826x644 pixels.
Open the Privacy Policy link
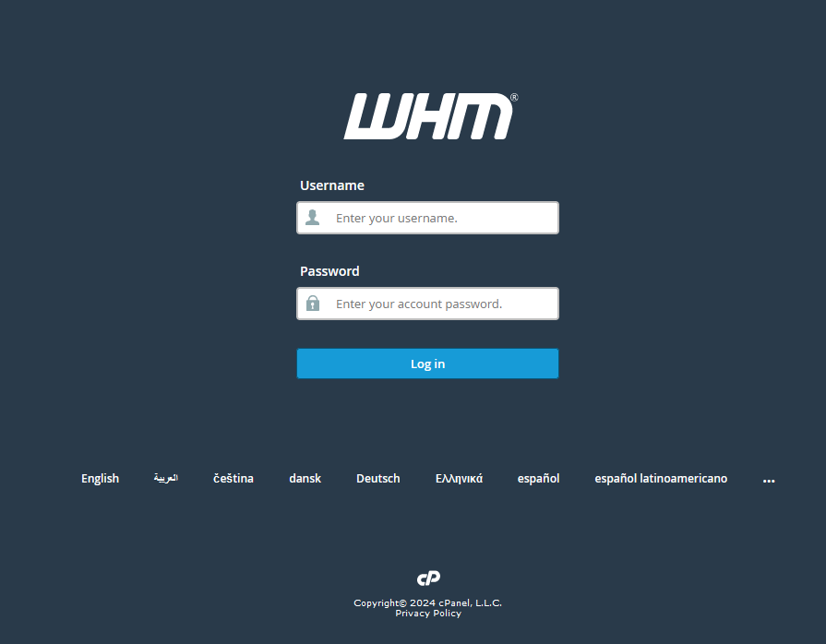click(x=428, y=613)
